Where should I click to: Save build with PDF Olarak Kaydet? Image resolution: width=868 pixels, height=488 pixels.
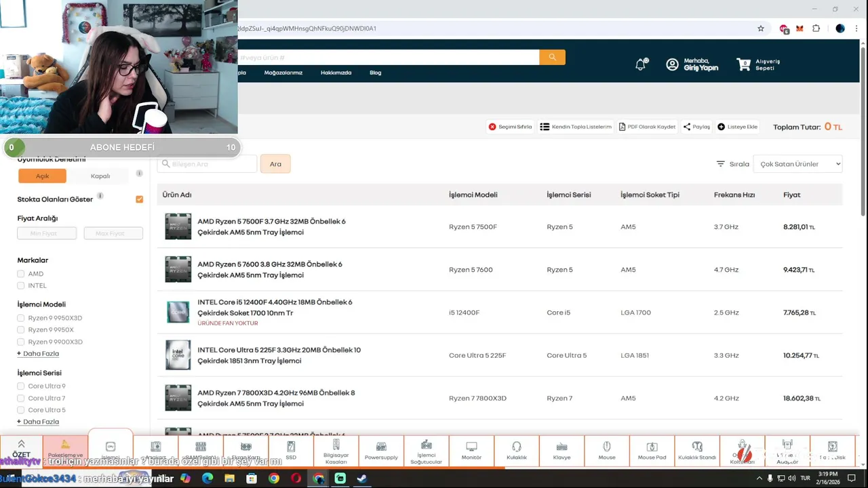[648, 127]
